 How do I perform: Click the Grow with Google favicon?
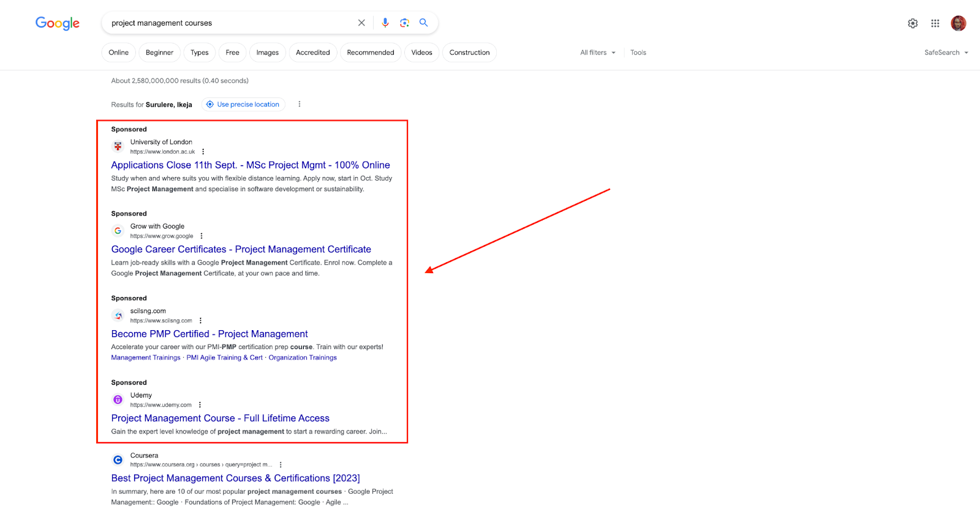coord(118,231)
